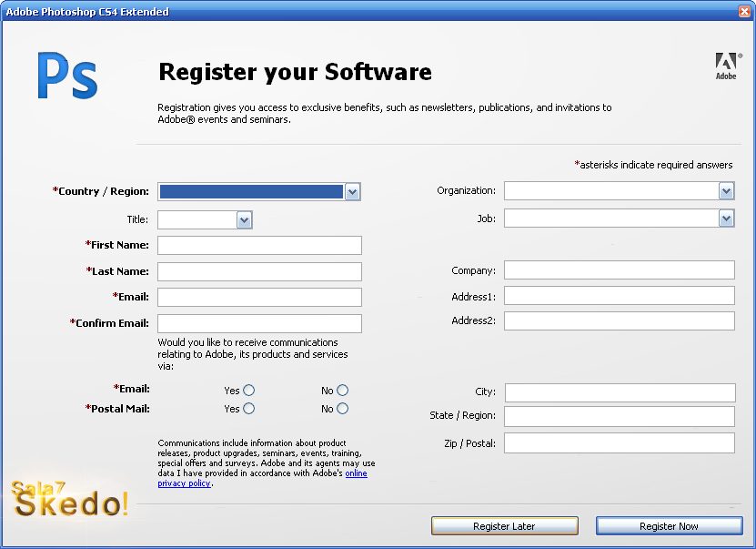
Task: Click the Register Later button
Action: pyautogui.click(x=504, y=526)
